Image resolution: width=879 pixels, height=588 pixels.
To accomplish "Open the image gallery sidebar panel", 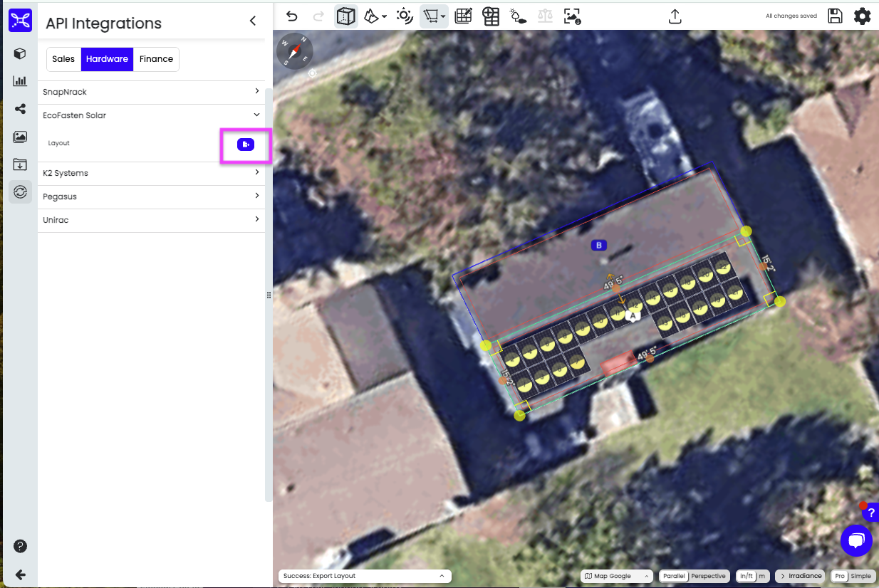I will pos(20,137).
